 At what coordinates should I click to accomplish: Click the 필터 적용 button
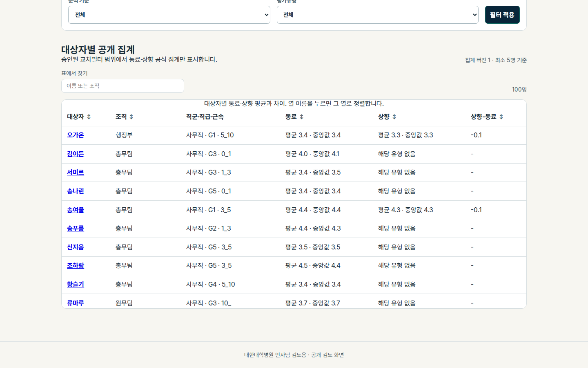click(x=502, y=15)
